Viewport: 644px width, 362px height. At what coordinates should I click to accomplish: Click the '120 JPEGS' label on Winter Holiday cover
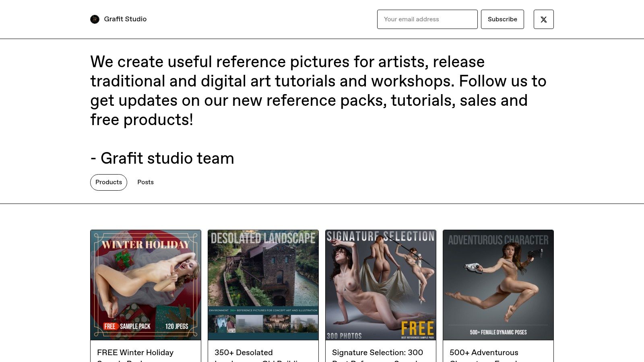(x=177, y=326)
